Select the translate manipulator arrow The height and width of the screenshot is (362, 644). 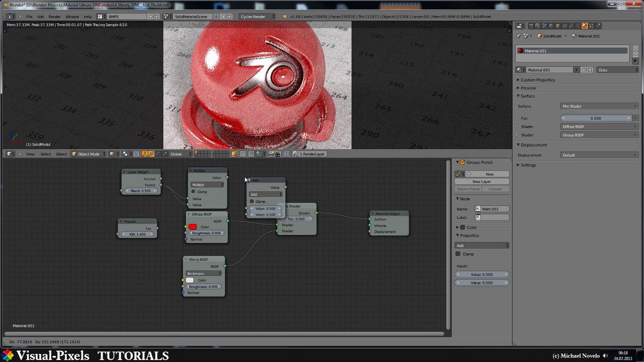click(x=151, y=154)
